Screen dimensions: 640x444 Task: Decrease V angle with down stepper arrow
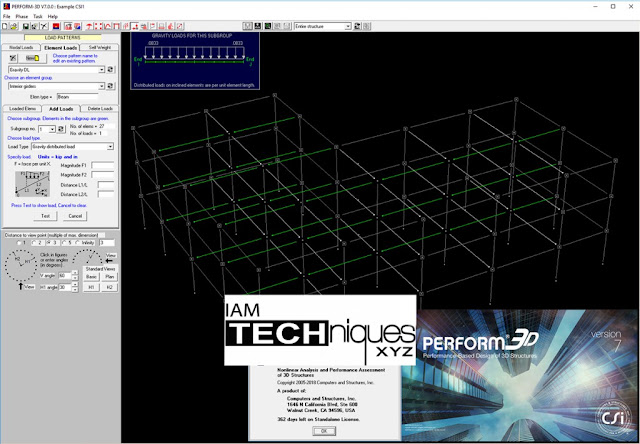click(x=75, y=278)
